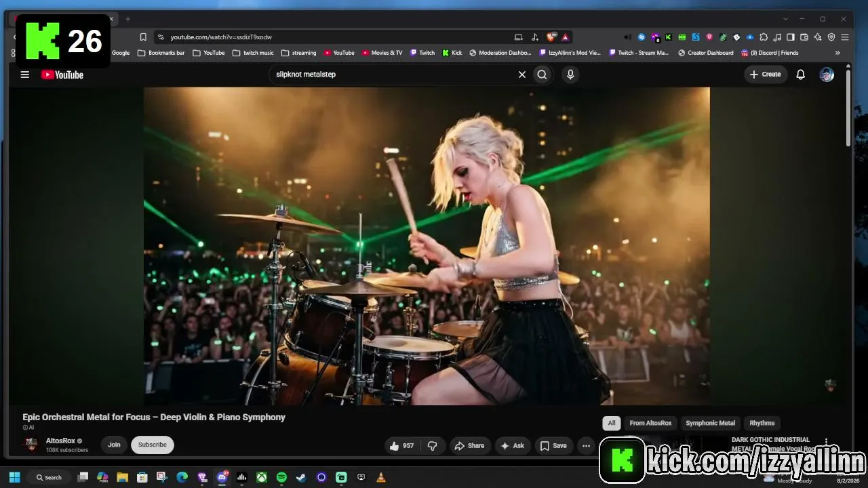The width and height of the screenshot is (868, 488).
Task: Open more actions three-dot menu
Action: 586,445
